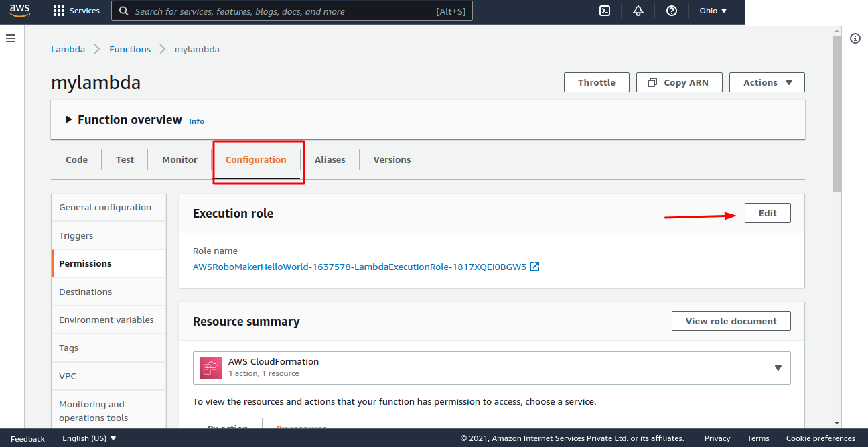Click the Feedback link in the footer
The width and height of the screenshot is (868, 447).
click(28, 438)
